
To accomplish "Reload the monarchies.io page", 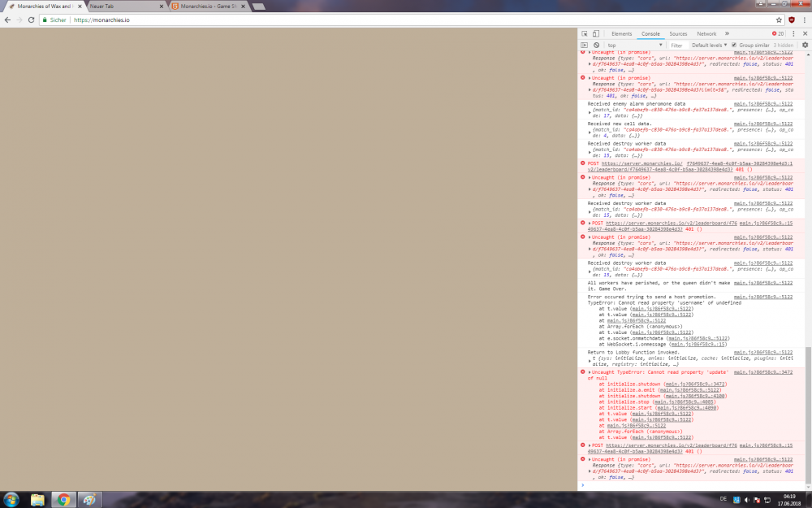I will click(31, 20).
